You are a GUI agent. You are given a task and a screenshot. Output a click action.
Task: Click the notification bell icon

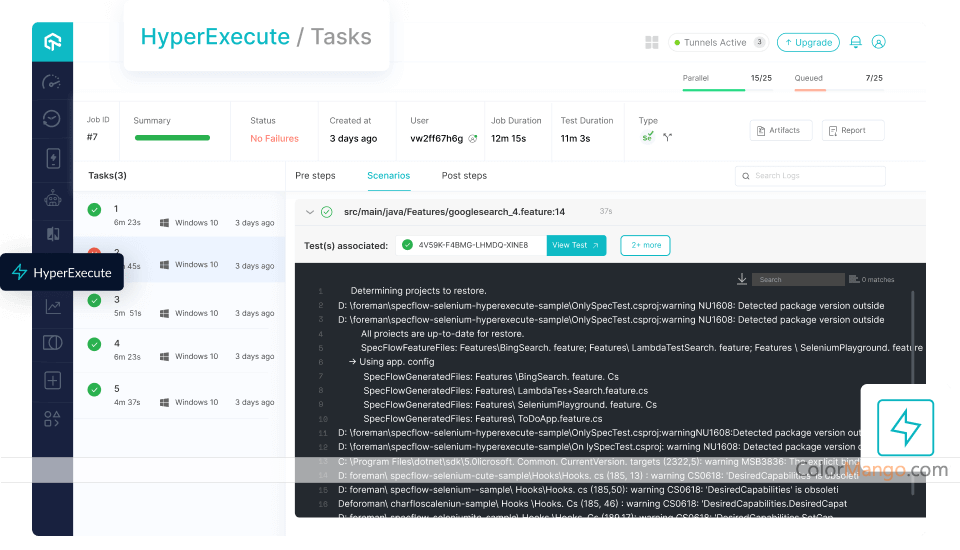pyautogui.click(x=855, y=42)
